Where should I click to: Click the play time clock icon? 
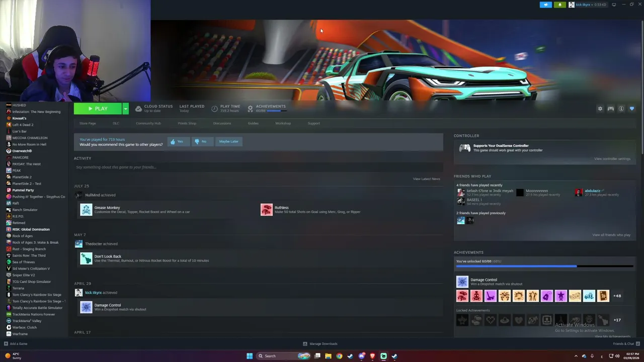click(215, 109)
